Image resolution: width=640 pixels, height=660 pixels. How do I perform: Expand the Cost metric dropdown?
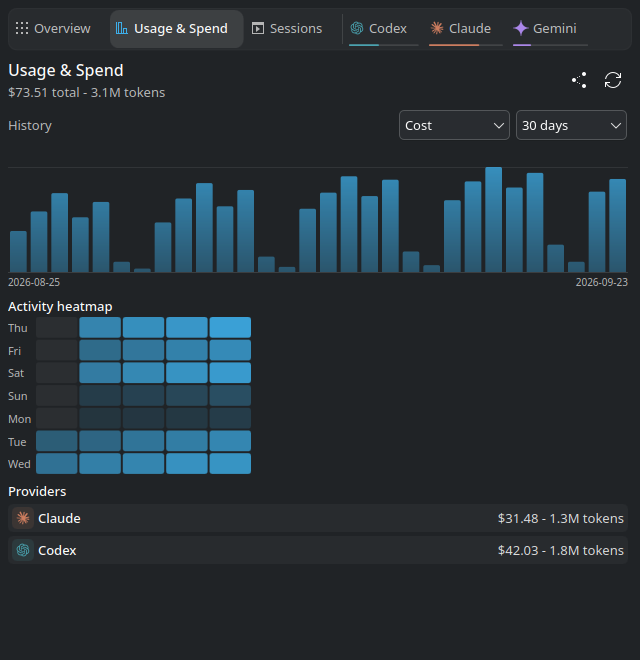[x=454, y=125]
